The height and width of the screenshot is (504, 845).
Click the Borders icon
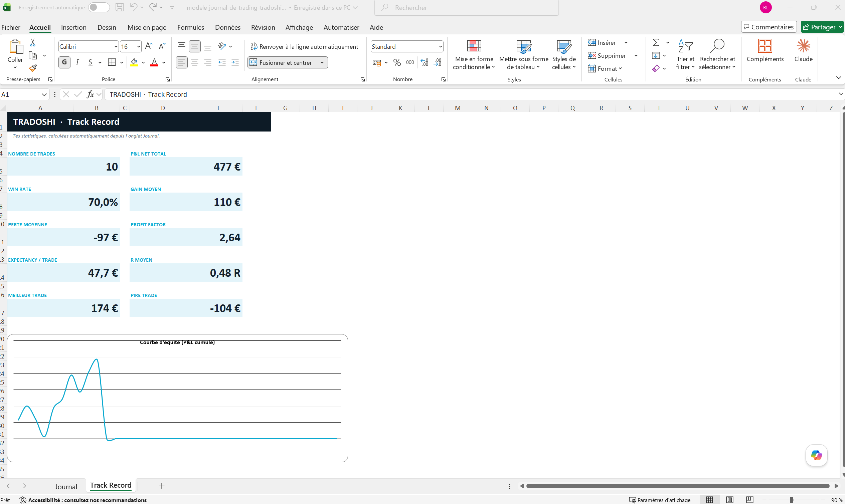(112, 62)
